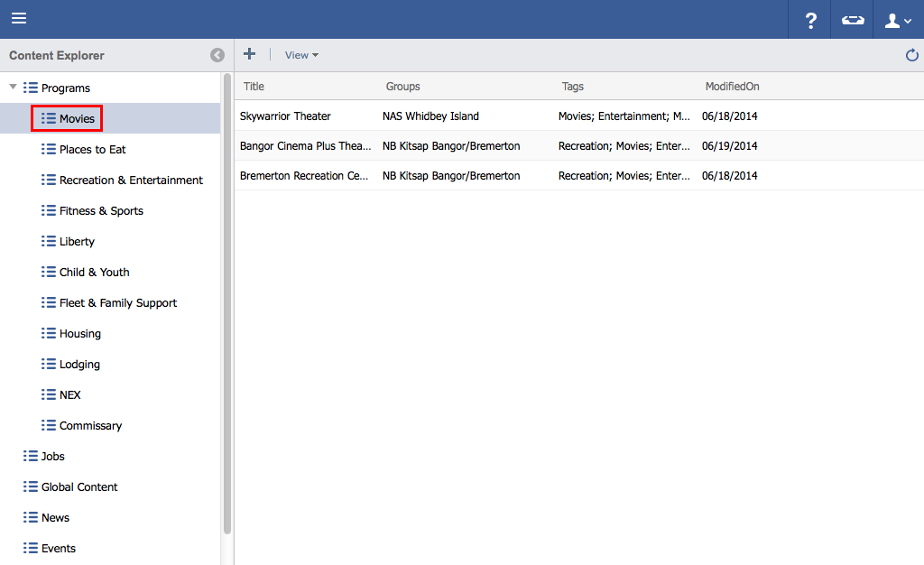The height and width of the screenshot is (565, 924).
Task: Click the help question mark icon
Action: [810, 20]
